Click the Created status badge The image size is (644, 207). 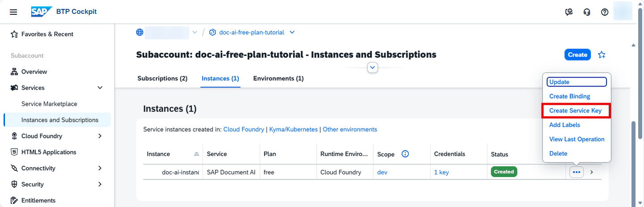point(504,172)
